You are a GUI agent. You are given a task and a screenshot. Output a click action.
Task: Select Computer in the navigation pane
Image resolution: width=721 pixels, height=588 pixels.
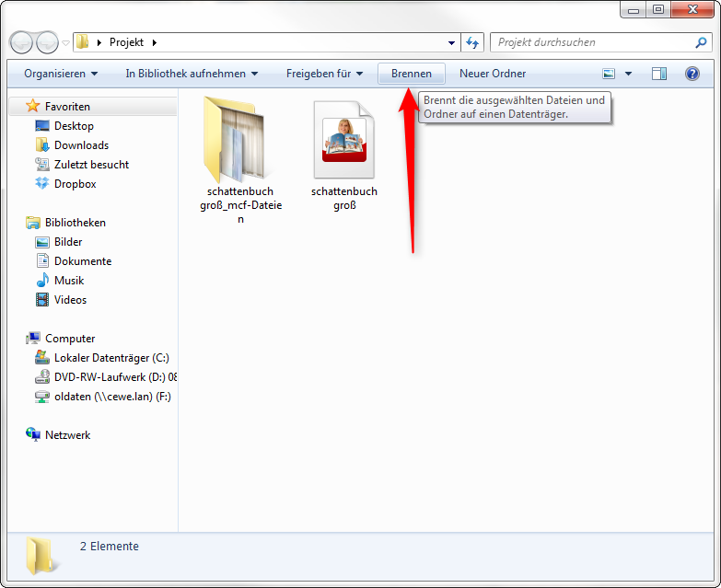[70, 339]
